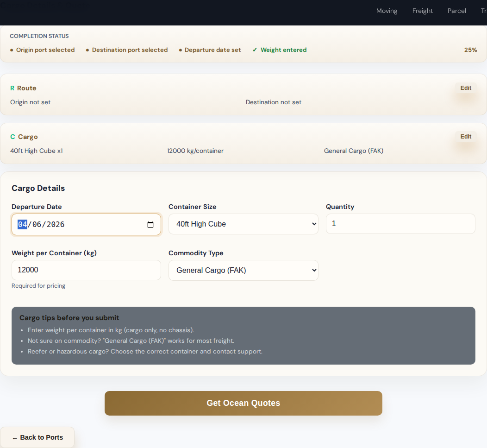This screenshot has height=448, width=487.
Task: Open the Commodity Type dropdown
Action: point(243,270)
